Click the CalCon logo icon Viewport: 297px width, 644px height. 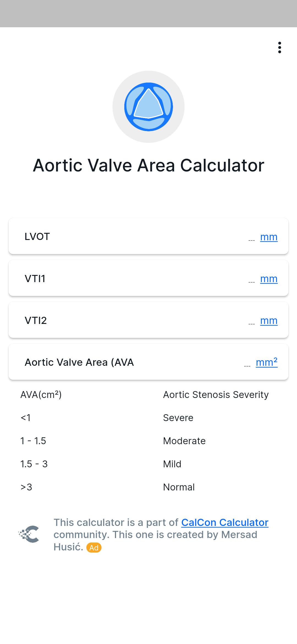29,534
